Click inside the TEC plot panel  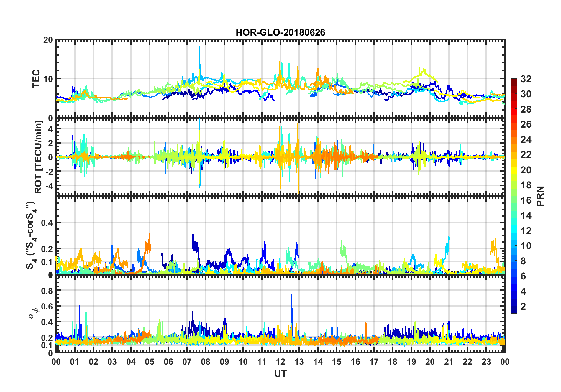click(280, 78)
